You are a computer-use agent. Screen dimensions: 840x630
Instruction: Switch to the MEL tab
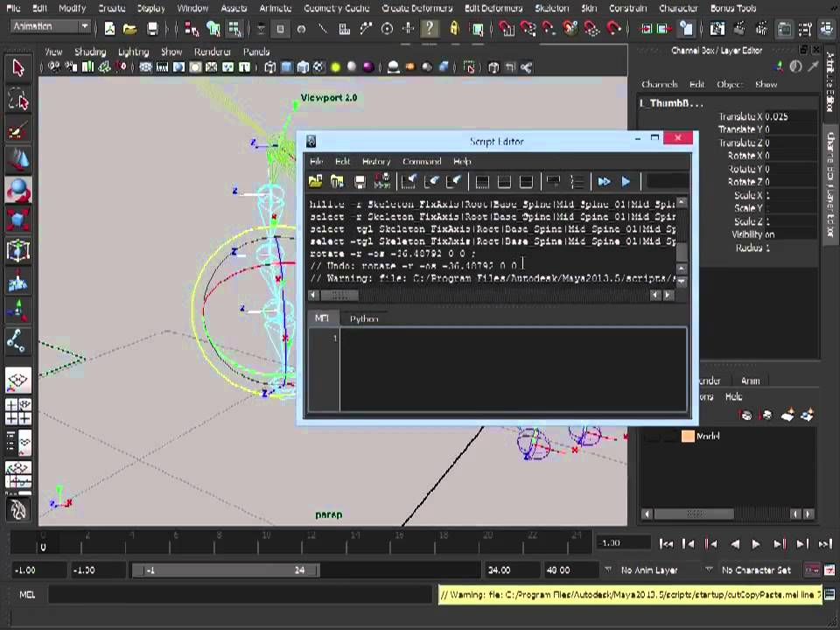pyautogui.click(x=322, y=318)
